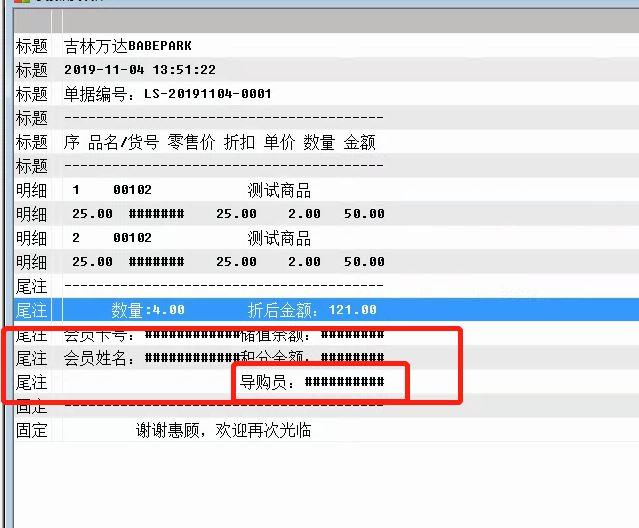Click the 积分余额 field in footer

tap(312, 358)
